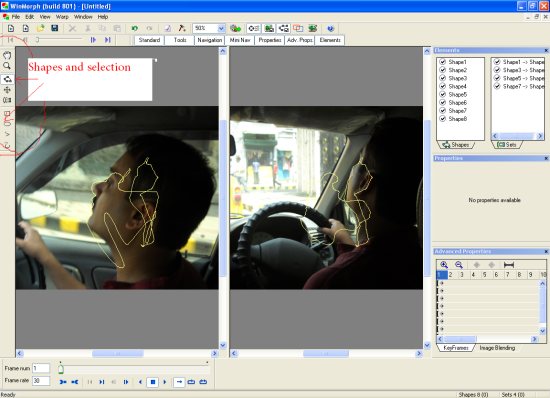Image resolution: width=550 pixels, height=398 pixels.
Task: Uncheck the Shape1 -> Shape set
Action: 497,62
